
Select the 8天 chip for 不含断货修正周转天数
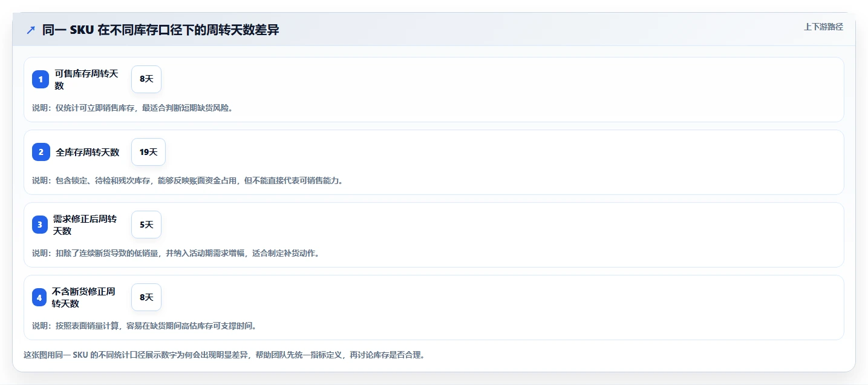pos(146,297)
